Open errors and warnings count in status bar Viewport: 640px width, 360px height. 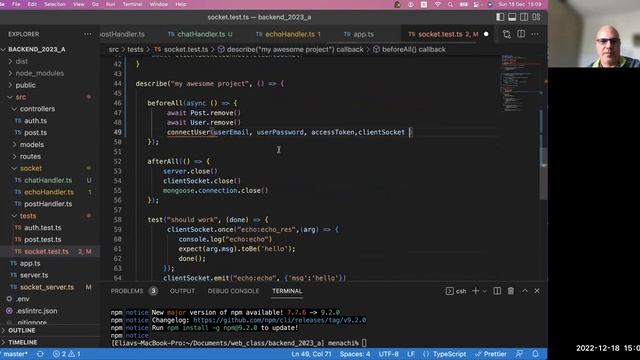67,354
